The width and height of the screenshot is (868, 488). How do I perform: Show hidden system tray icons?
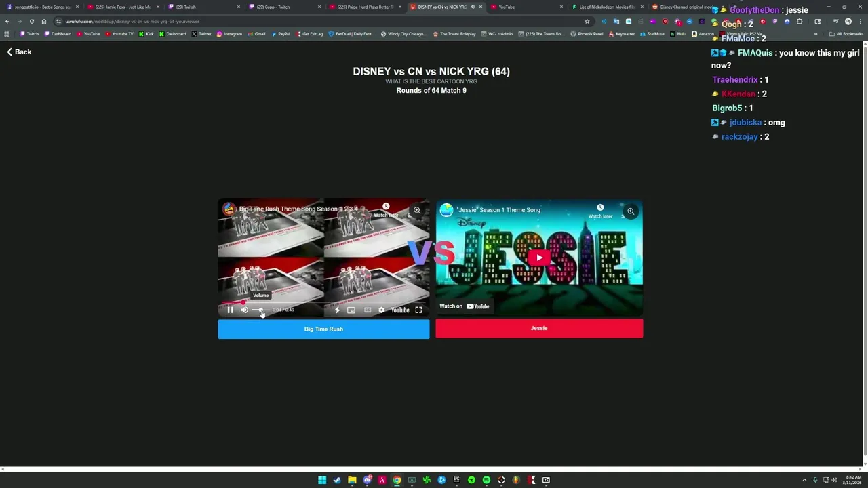pyautogui.click(x=804, y=480)
